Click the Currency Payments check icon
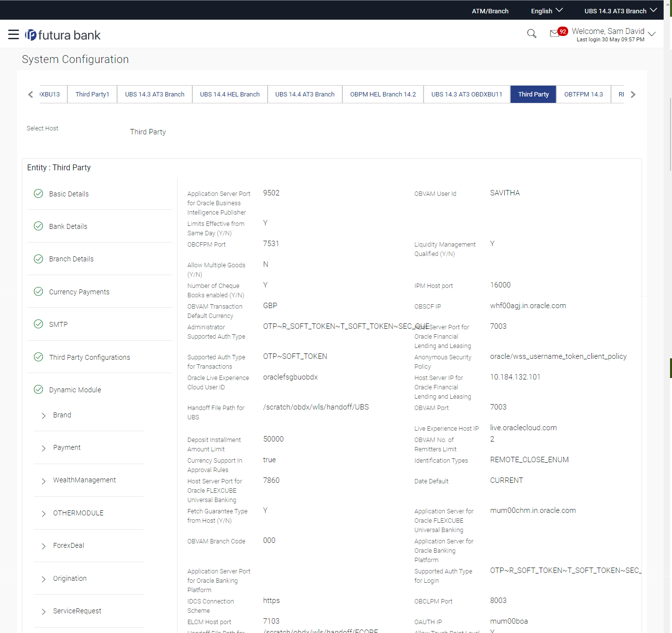This screenshot has height=633, width=672. pyautogui.click(x=38, y=291)
